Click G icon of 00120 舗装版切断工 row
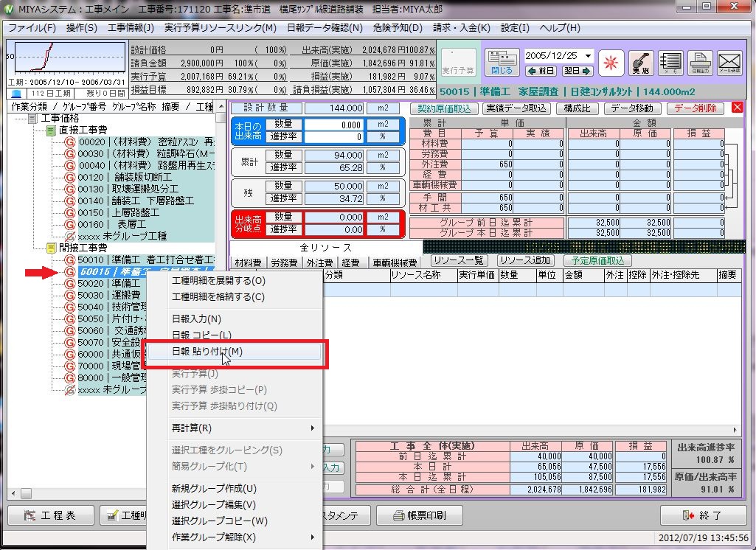Image resolution: width=756 pixels, height=550 pixels. click(x=70, y=178)
